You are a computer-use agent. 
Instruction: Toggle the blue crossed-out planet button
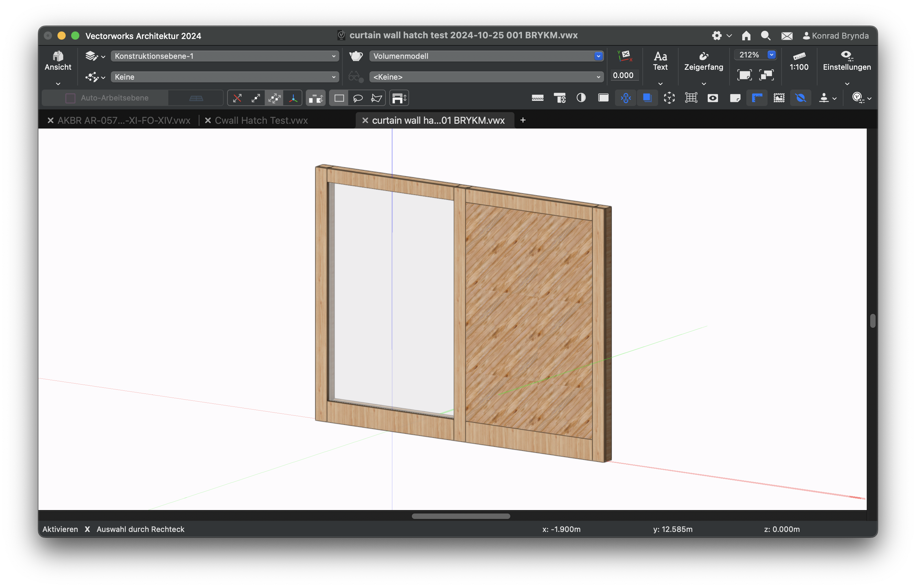[x=801, y=98]
